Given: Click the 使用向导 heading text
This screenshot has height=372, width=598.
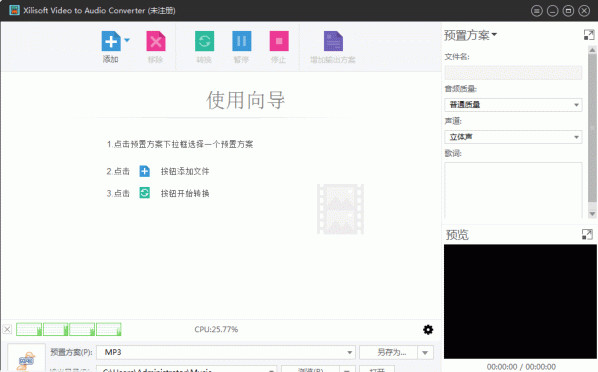Looking at the screenshot, I should (x=246, y=100).
